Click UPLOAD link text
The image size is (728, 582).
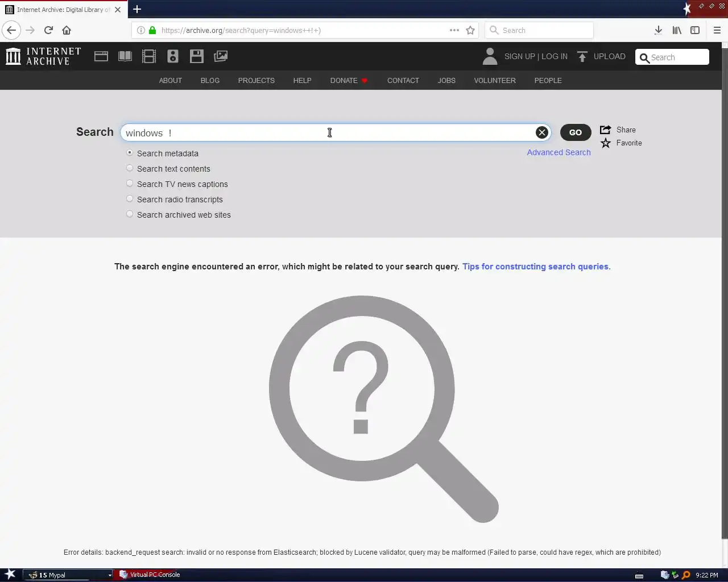tap(610, 56)
